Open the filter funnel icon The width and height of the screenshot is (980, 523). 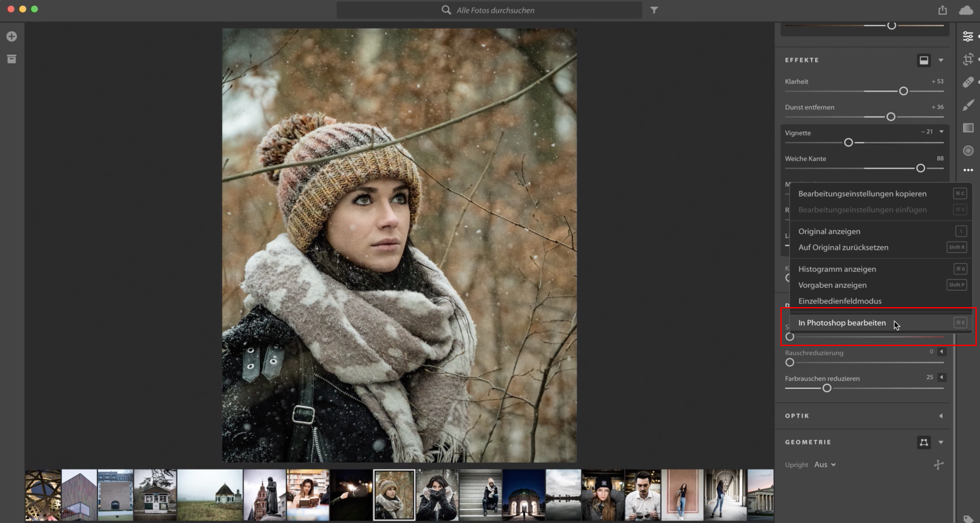point(654,10)
